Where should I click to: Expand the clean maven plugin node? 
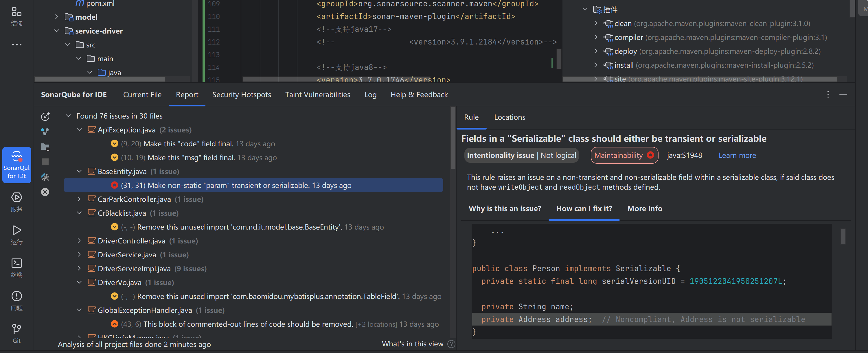point(596,24)
